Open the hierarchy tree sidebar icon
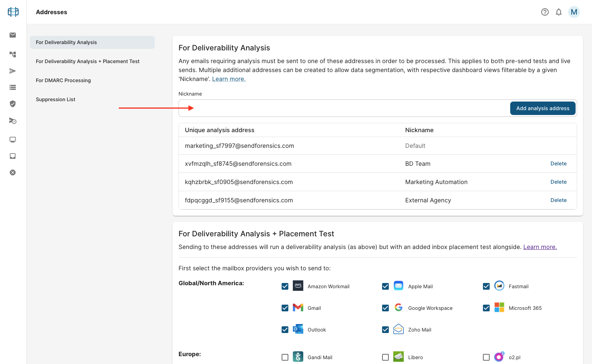 [13, 55]
